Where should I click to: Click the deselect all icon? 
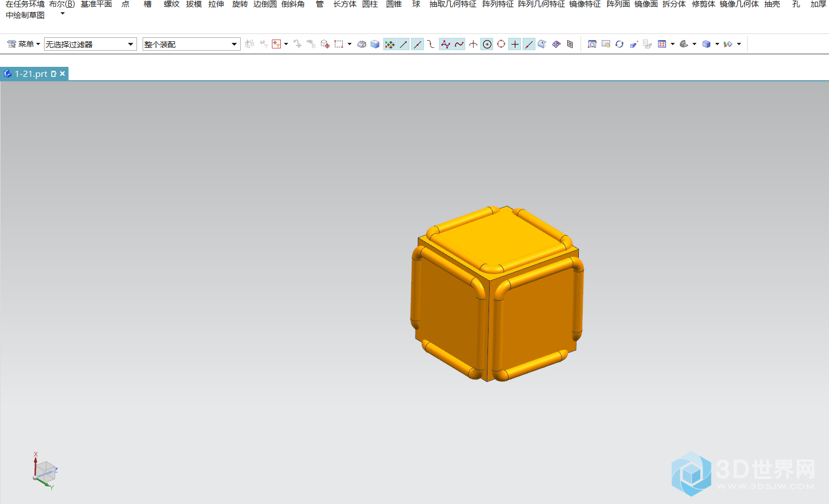point(298,44)
